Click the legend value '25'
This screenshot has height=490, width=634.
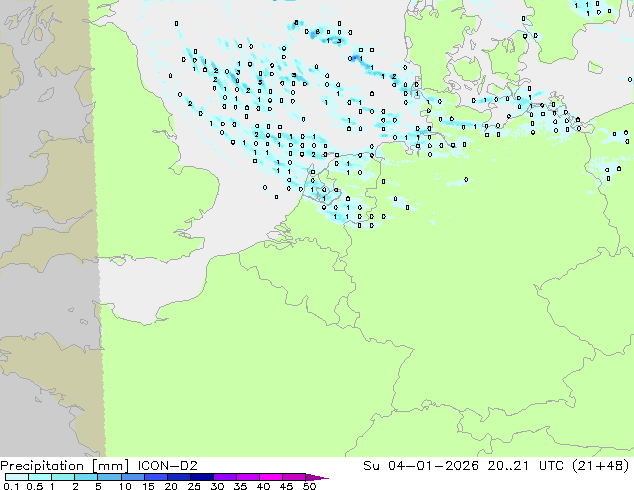point(194,486)
